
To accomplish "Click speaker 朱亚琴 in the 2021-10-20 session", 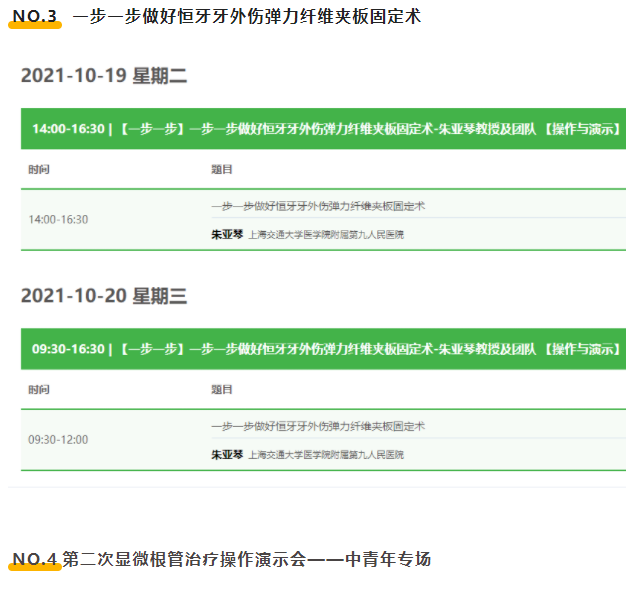I will pos(227,454).
